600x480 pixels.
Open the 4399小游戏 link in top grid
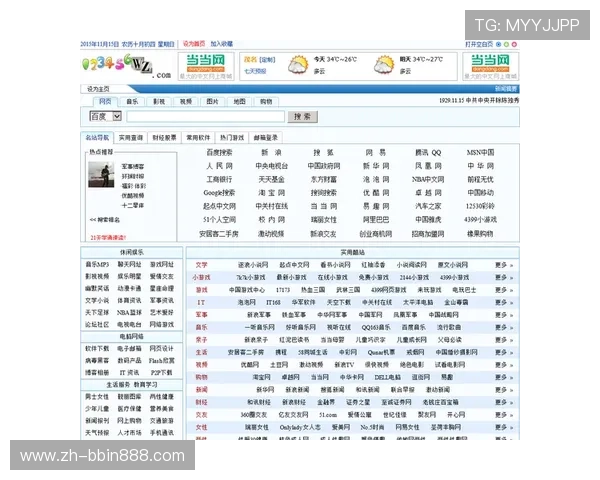point(480,219)
